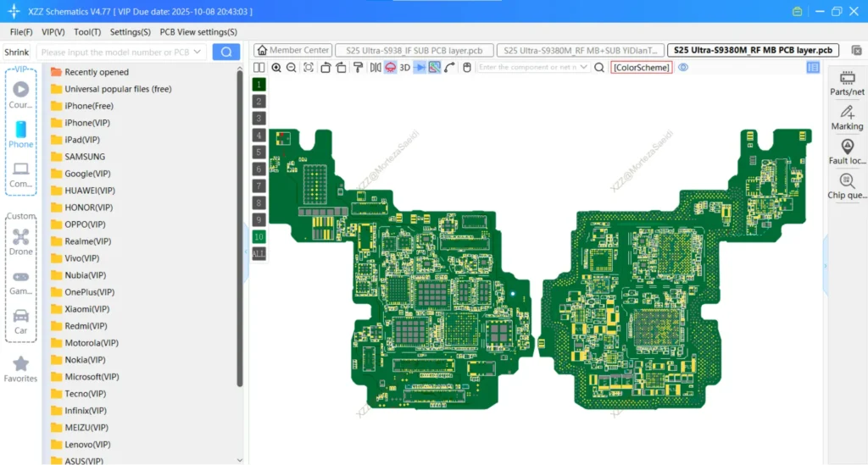Expand the HUAWEI(VIP) folder
This screenshot has height=465, width=868.
[82, 191]
